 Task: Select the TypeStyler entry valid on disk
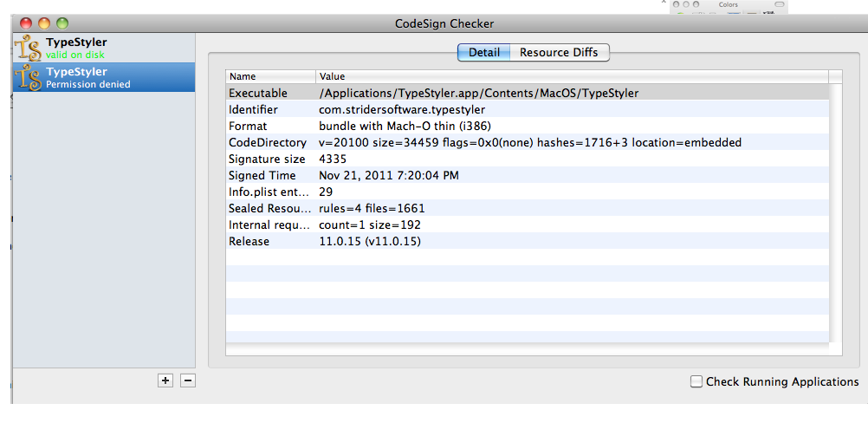104,48
